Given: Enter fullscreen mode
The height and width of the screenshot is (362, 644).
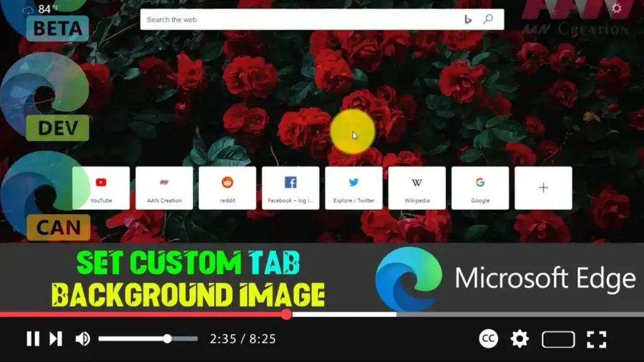Looking at the screenshot, I should tap(596, 339).
